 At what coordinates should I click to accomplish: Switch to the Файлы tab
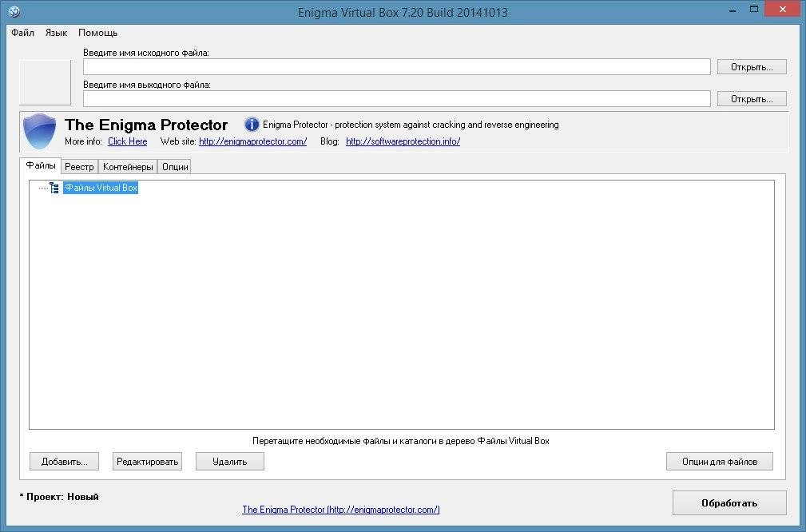click(41, 165)
